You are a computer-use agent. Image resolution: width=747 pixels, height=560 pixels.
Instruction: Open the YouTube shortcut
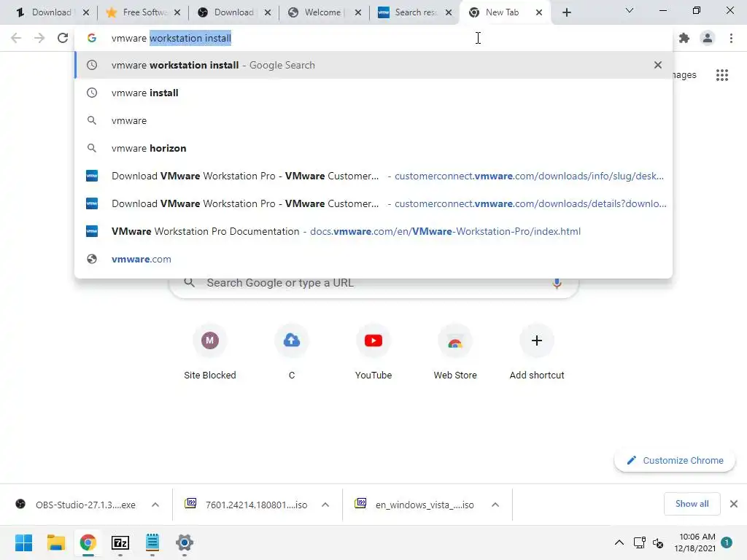point(373,351)
